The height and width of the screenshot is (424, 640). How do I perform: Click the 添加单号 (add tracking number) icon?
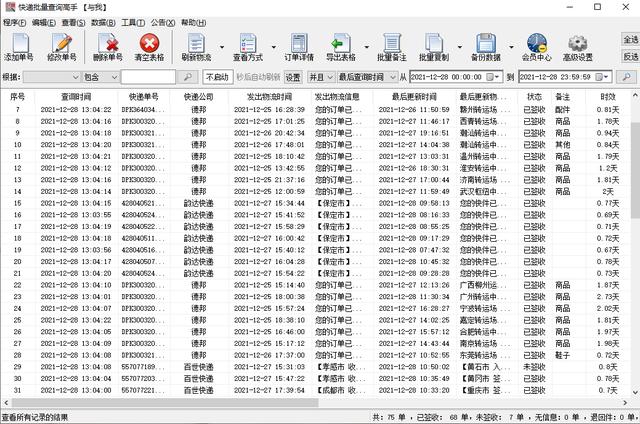19,45
